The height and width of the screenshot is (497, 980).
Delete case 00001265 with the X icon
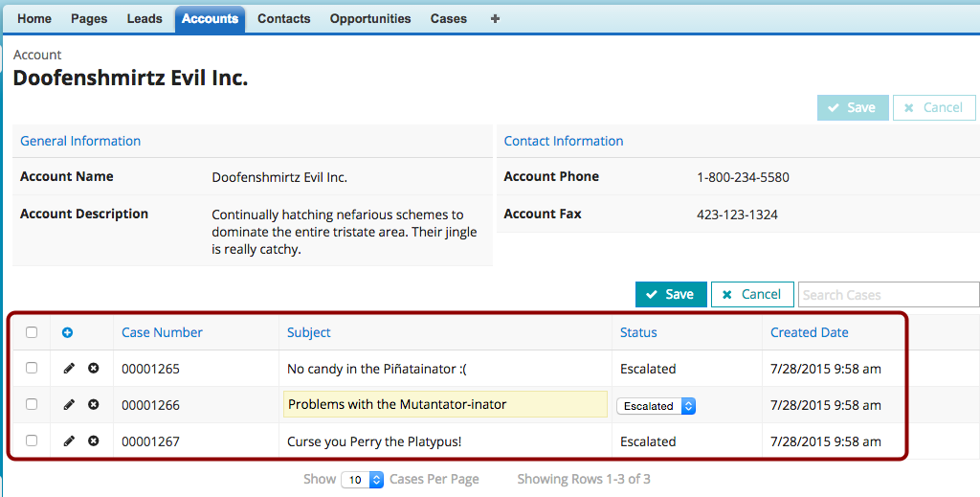coord(94,369)
